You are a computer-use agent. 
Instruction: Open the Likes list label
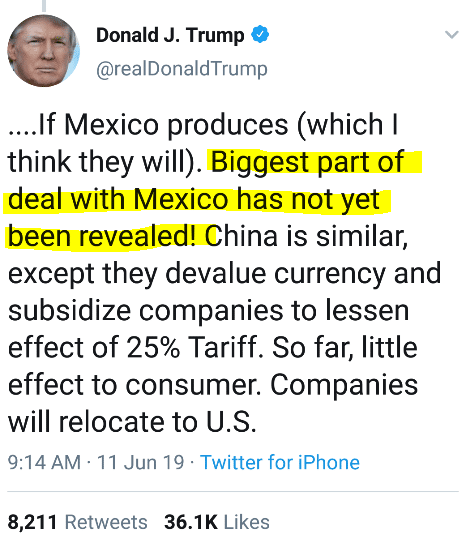247,522
